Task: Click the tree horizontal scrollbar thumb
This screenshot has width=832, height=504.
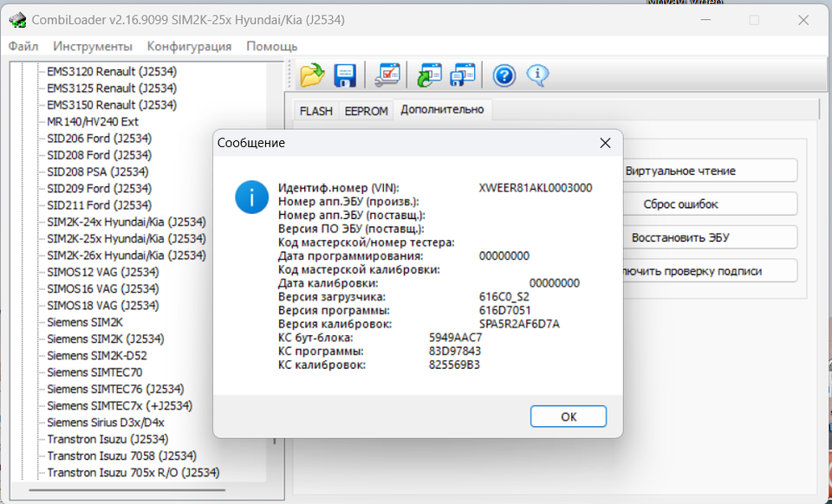Action: (127, 490)
